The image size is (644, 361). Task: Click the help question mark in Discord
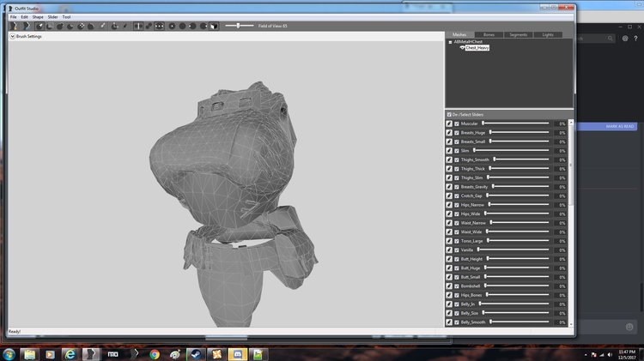[635, 38]
